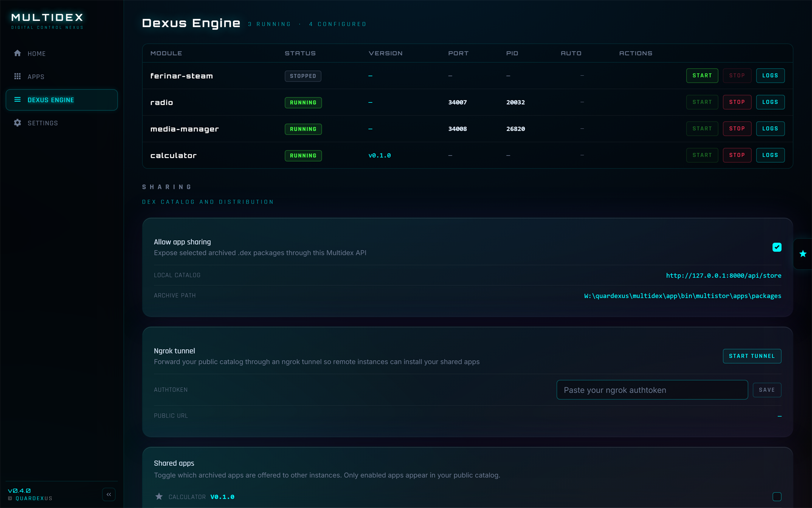The height and width of the screenshot is (508, 812).
Task: Save the ngrok authtoken
Action: (767, 390)
